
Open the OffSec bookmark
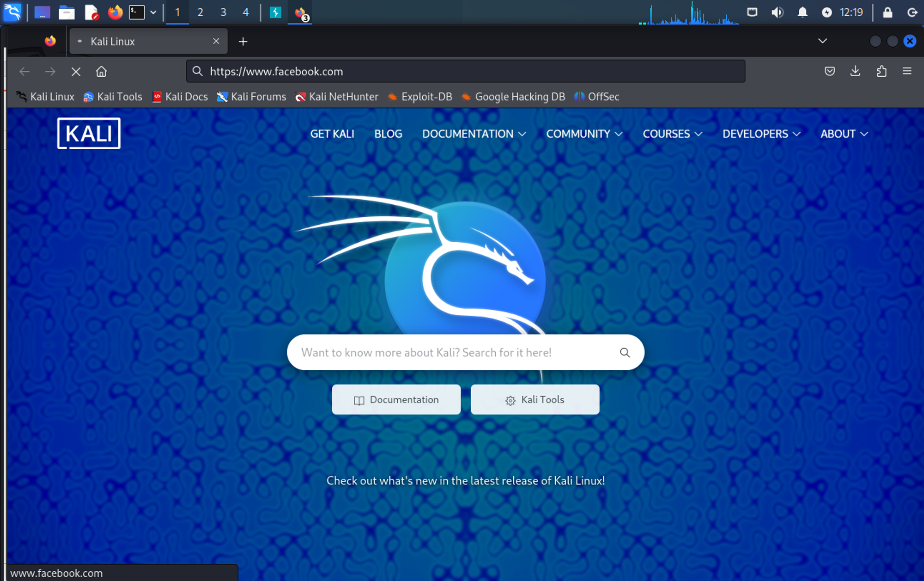(596, 97)
